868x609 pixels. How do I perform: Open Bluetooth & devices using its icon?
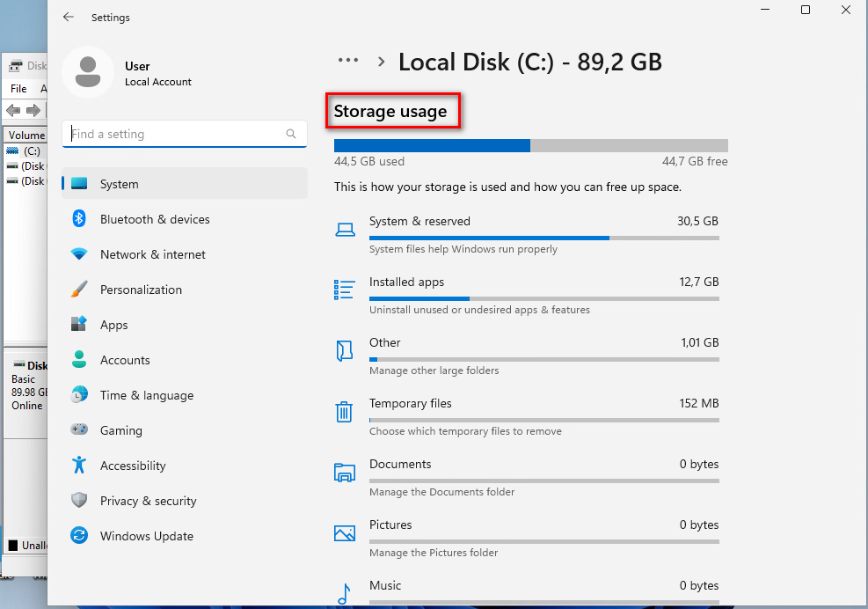click(79, 219)
